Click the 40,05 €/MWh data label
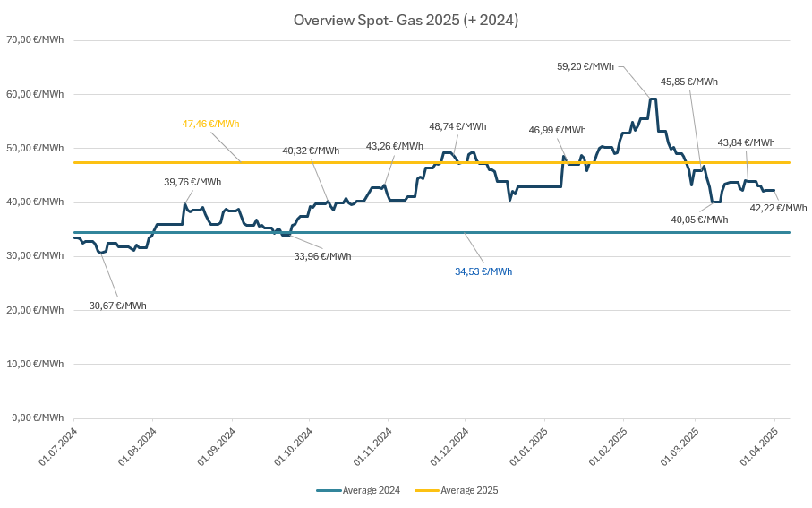 click(699, 219)
